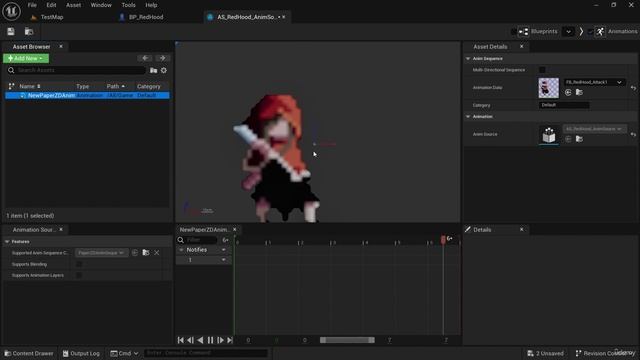Image resolution: width=640 pixels, height=360 pixels.
Task: Step one frame forward in timeline
Action: click(220, 340)
